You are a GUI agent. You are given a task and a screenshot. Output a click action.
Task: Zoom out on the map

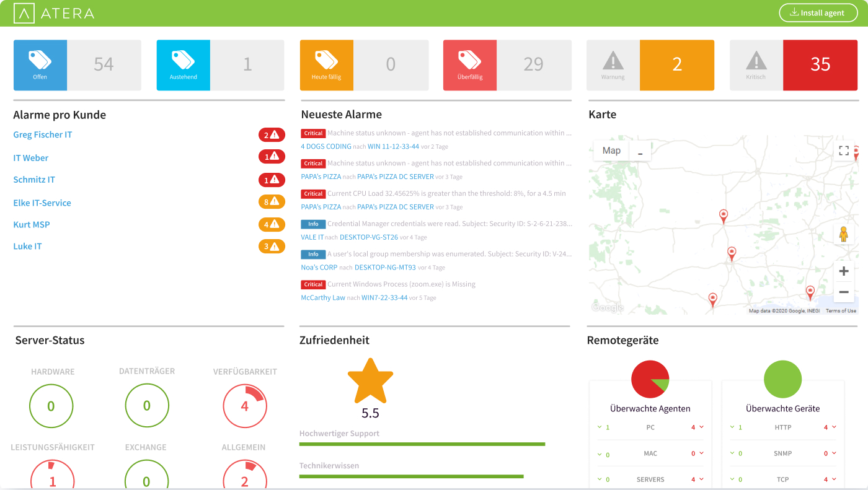(x=843, y=292)
